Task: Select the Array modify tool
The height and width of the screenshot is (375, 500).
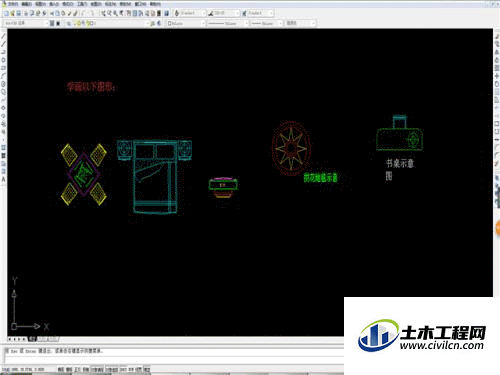Action: (497, 68)
